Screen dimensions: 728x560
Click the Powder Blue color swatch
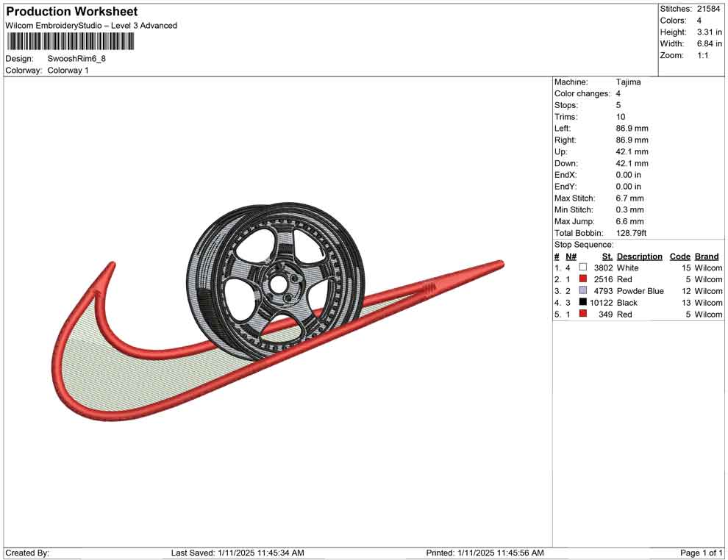coord(582,290)
